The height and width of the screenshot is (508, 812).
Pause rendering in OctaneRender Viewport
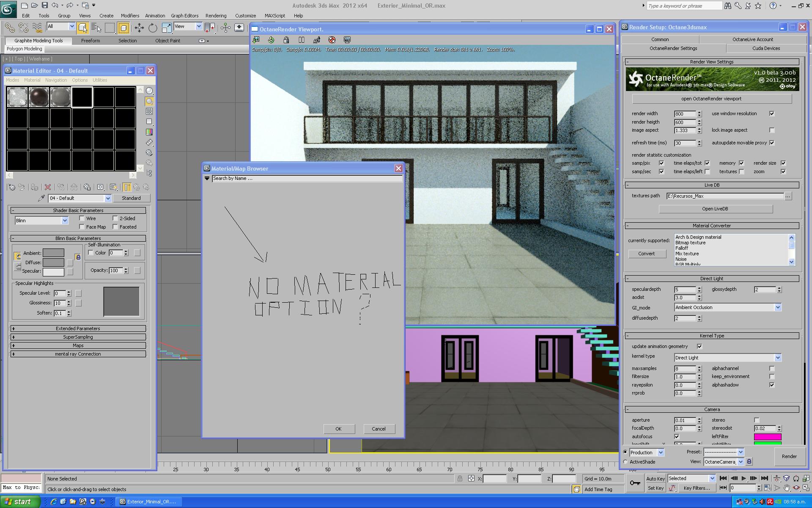[302, 40]
